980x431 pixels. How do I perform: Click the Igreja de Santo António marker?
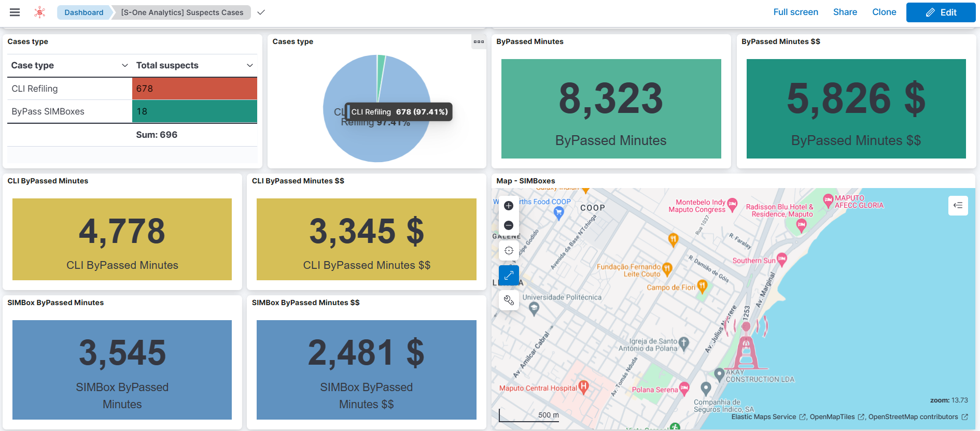click(684, 343)
